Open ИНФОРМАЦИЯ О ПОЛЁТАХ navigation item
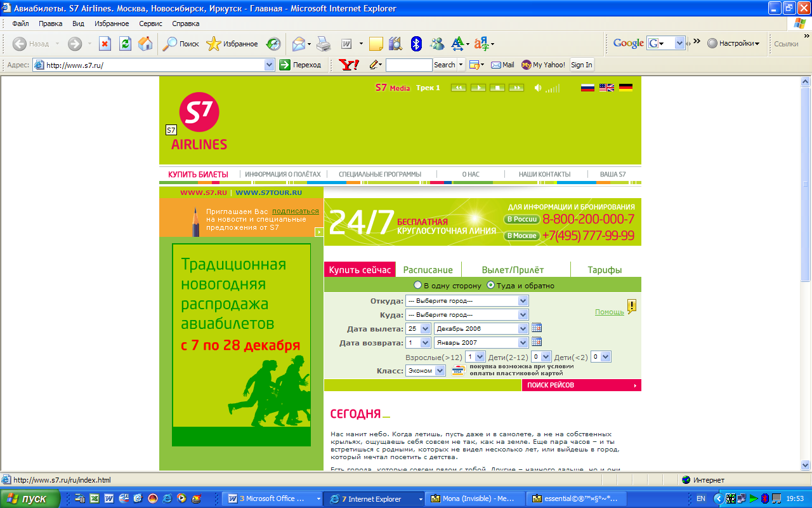The width and height of the screenshot is (812, 508). (x=283, y=175)
